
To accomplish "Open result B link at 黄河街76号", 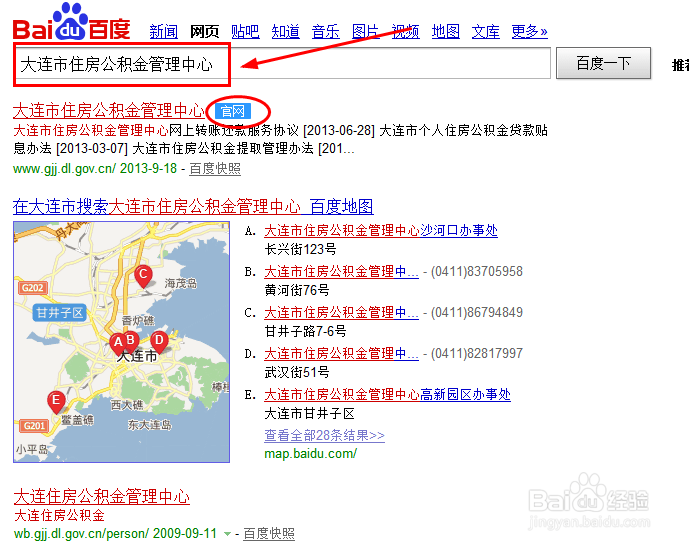I will 341,271.
